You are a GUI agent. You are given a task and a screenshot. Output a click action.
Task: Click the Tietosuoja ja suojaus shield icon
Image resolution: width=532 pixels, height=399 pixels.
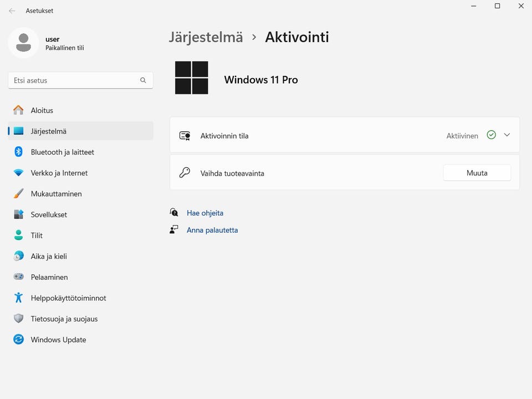pyautogui.click(x=18, y=319)
